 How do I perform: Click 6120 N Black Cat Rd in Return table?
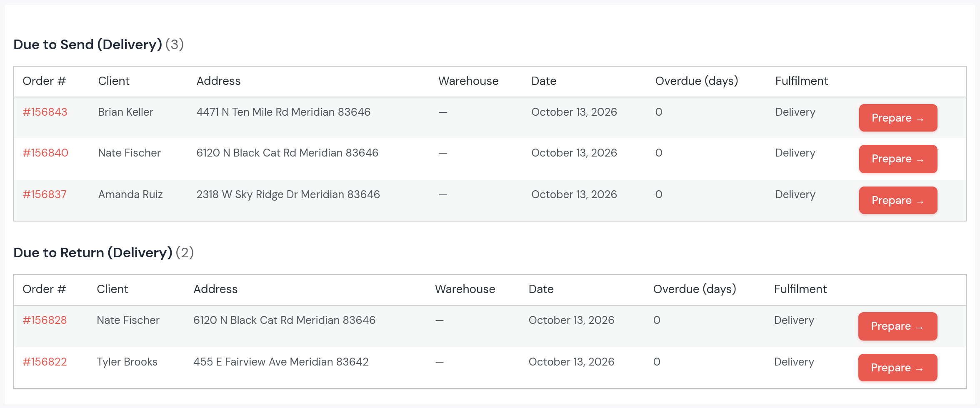(243, 320)
